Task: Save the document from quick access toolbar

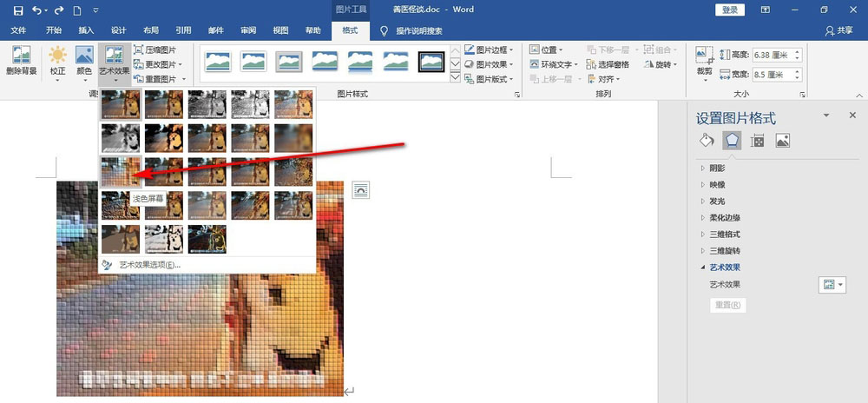Action: [17, 10]
